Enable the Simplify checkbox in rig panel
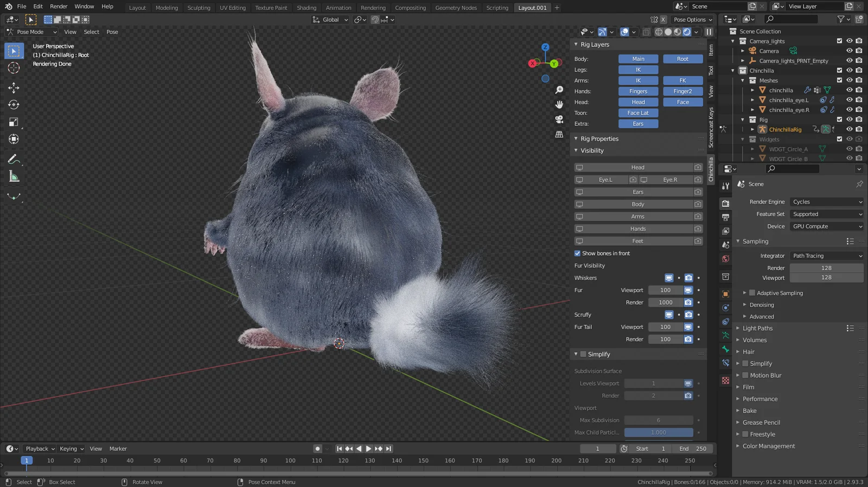The width and height of the screenshot is (868, 487). [x=583, y=355]
